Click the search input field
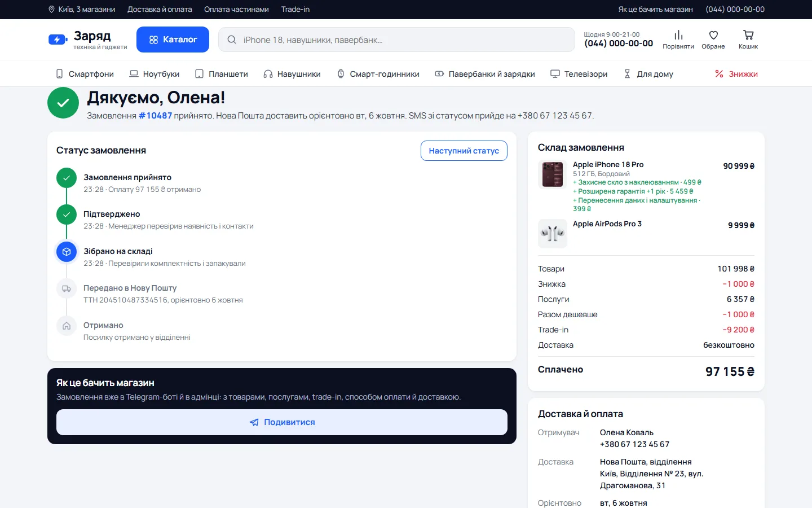This screenshot has height=508, width=812. click(x=396, y=40)
